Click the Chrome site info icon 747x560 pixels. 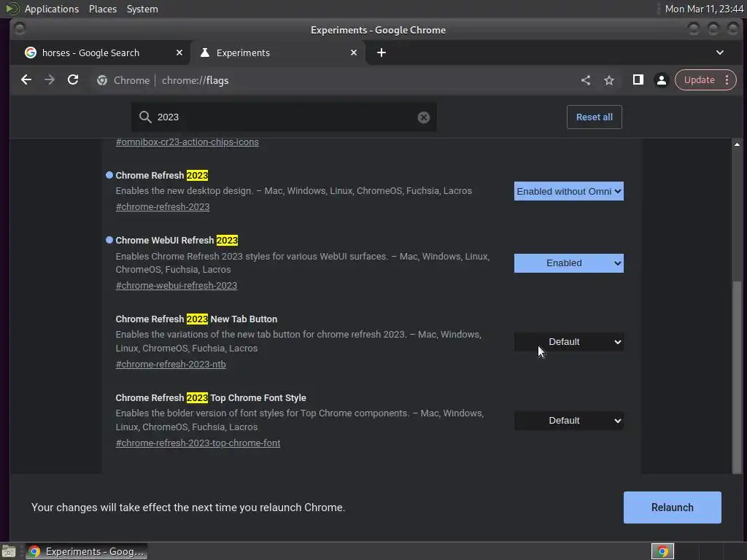tap(102, 80)
